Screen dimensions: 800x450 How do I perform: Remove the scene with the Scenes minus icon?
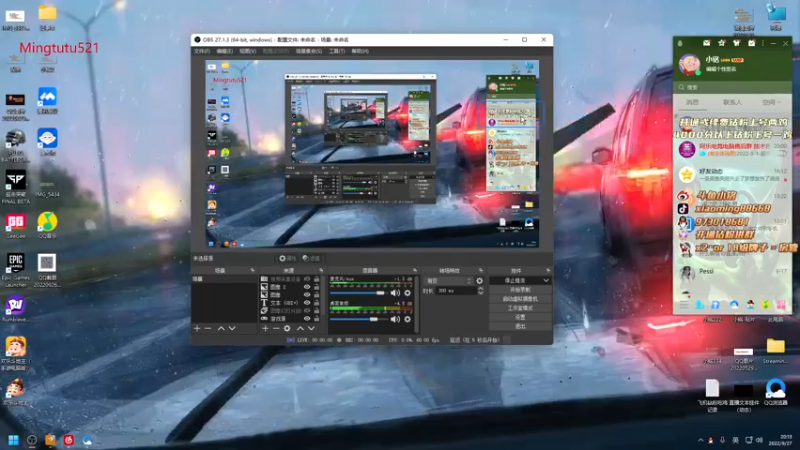click(x=208, y=328)
